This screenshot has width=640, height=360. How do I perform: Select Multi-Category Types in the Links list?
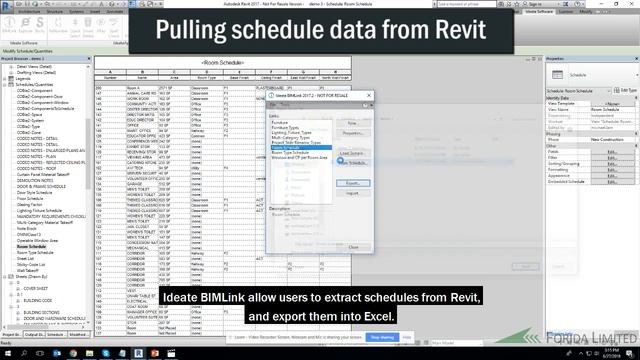(x=291, y=138)
